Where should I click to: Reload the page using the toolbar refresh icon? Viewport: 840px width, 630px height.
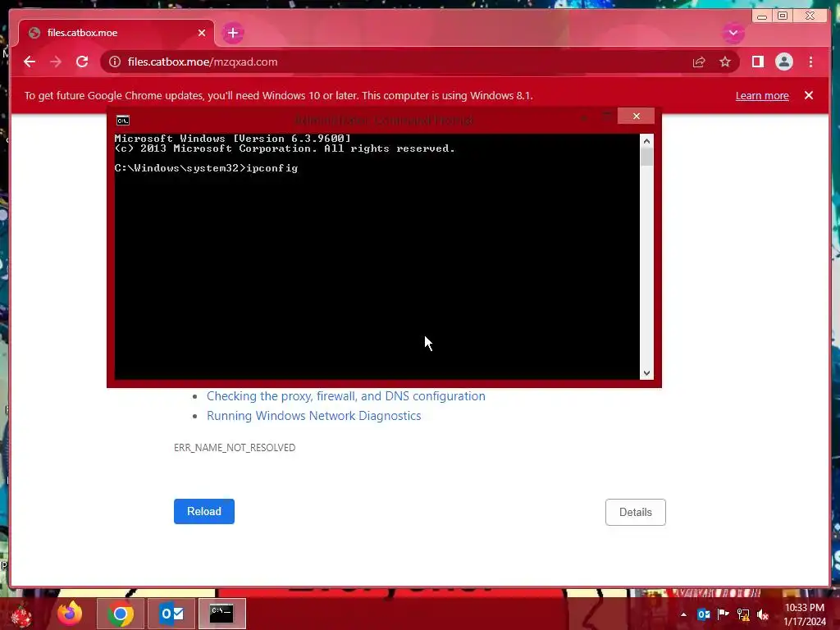click(x=82, y=62)
